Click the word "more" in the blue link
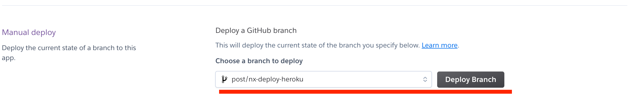The width and height of the screenshot is (644, 107). (449, 45)
